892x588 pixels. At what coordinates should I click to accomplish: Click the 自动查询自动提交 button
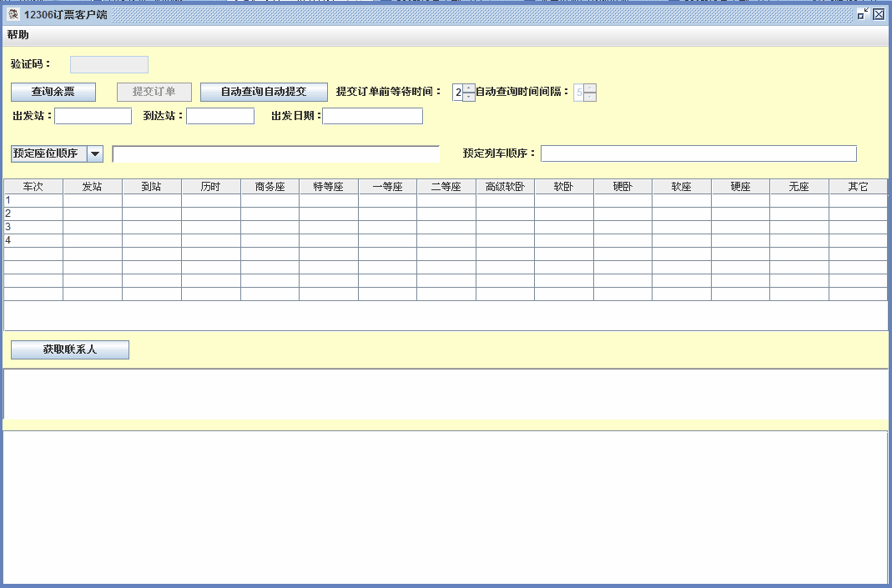coord(264,92)
